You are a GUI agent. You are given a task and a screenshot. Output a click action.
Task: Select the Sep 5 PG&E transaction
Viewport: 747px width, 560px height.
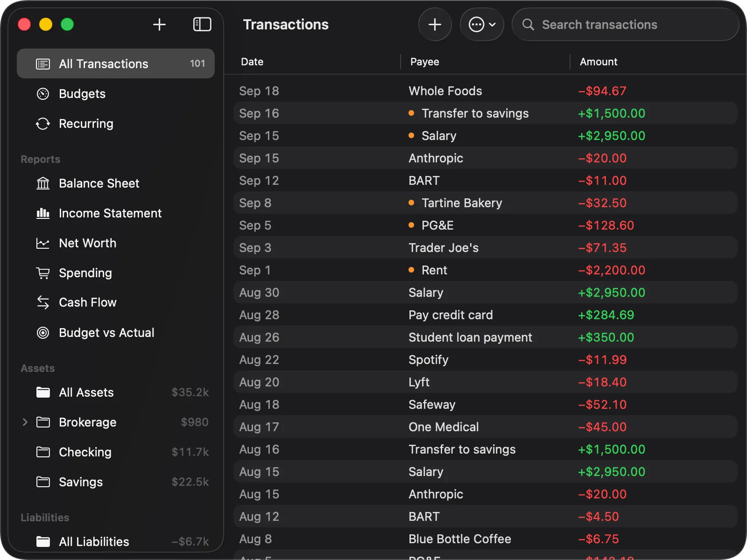coord(486,225)
